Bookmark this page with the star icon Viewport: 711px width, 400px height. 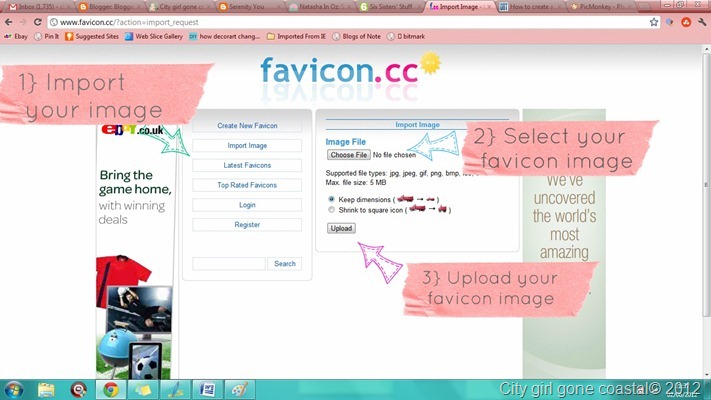coord(654,22)
